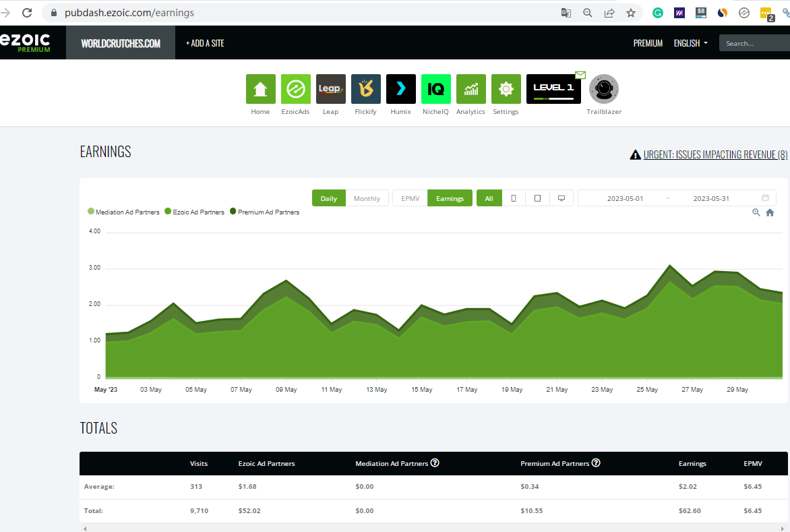
Task: Click the start date 2023-05-01 field
Action: click(625, 198)
